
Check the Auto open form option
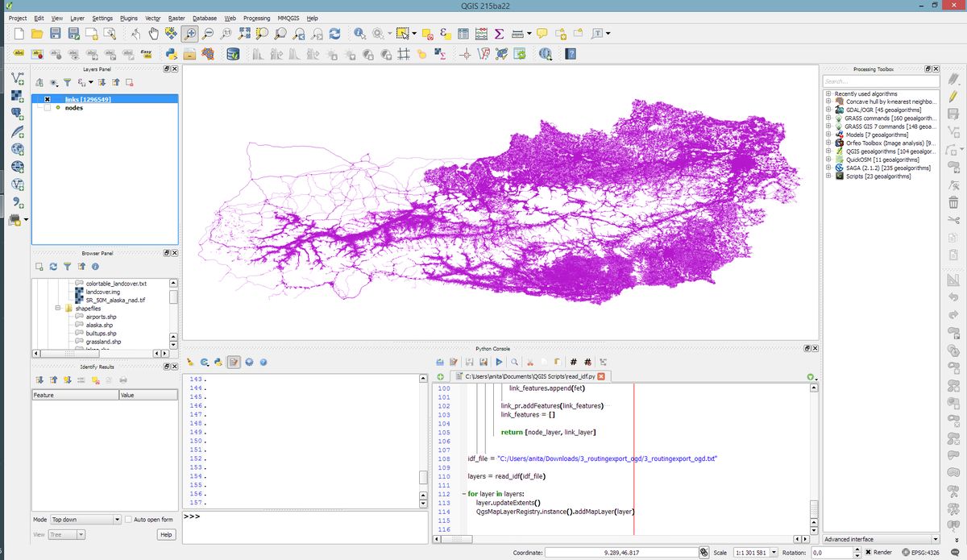click(x=129, y=520)
